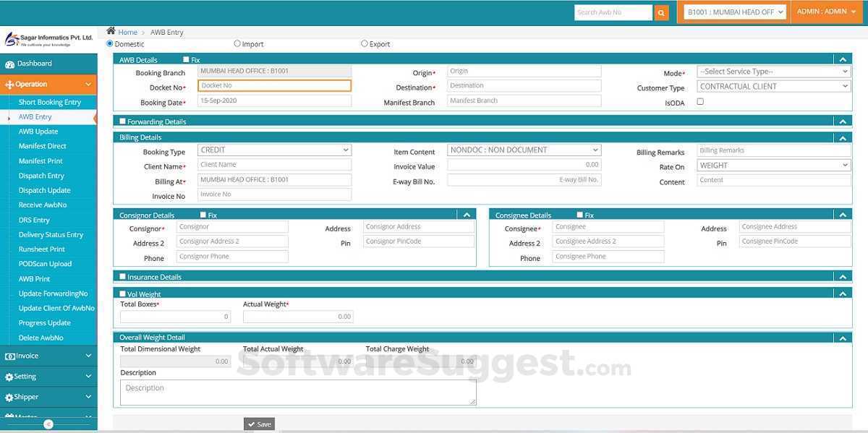Open Dashboard in the sidebar

tap(48, 64)
